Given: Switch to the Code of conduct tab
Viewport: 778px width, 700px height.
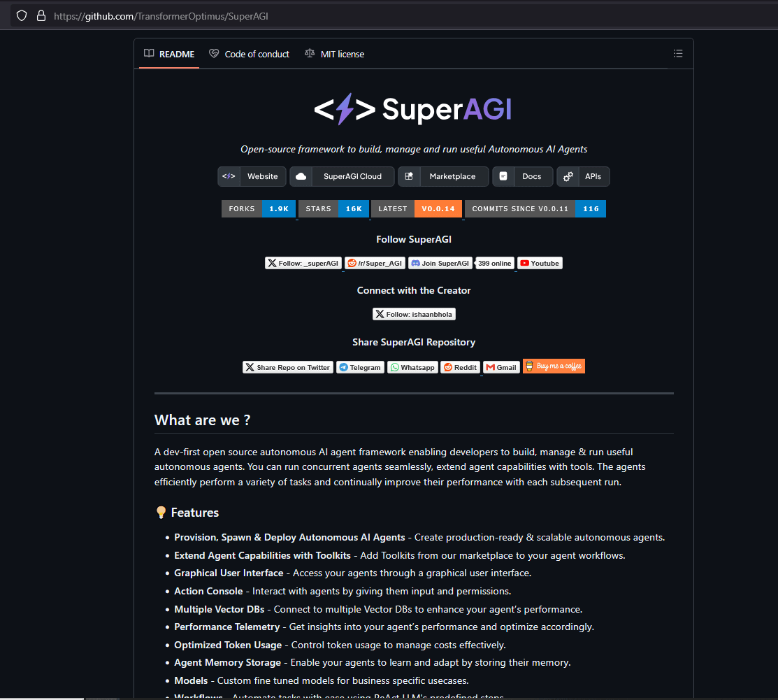Looking at the screenshot, I should (249, 53).
